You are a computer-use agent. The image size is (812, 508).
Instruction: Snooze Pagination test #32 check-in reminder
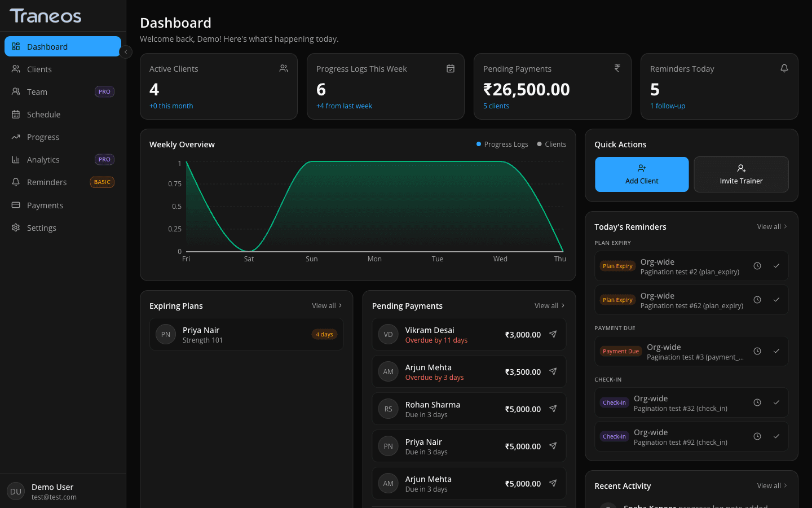[757, 402]
